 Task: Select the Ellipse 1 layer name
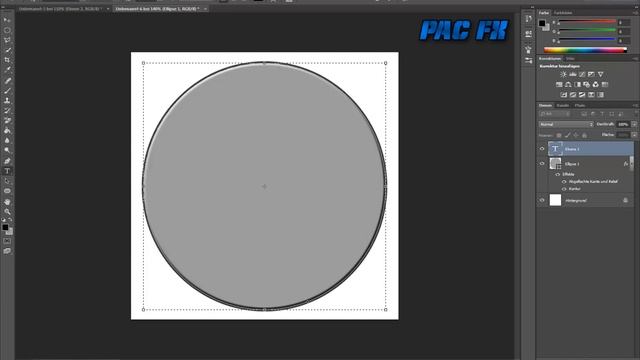tap(572, 164)
